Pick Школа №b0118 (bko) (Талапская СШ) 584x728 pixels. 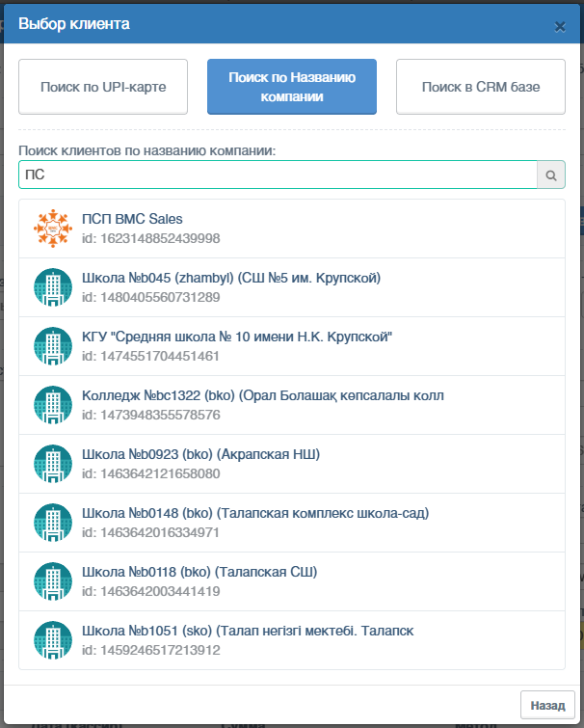[x=199, y=572]
